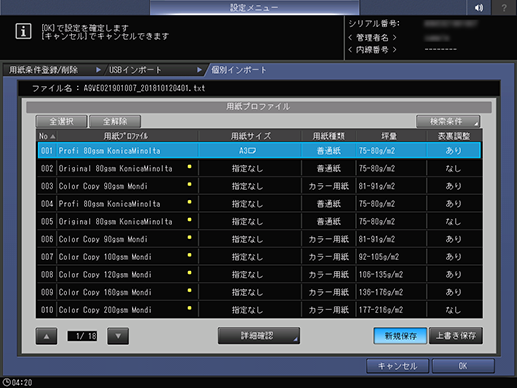Click 用紙サイズ column header
Screen dimensions: 517x388
(x=251, y=136)
